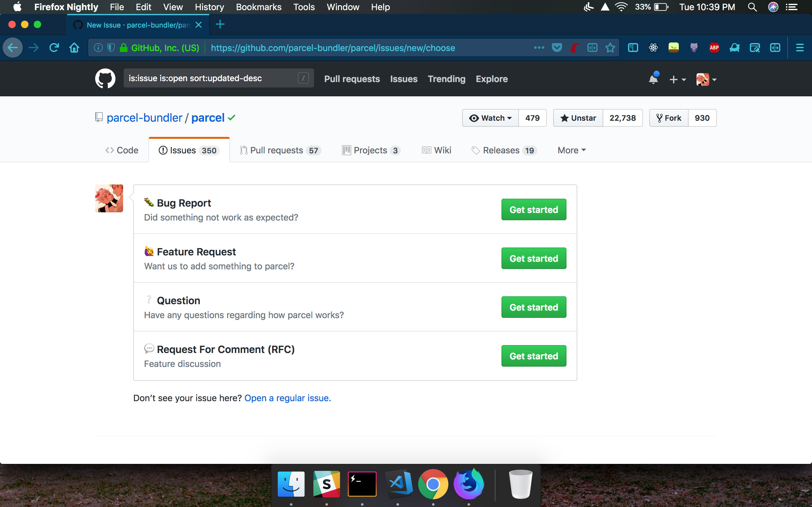
Task: Bookmark this page with the star icon
Action: tap(610, 48)
